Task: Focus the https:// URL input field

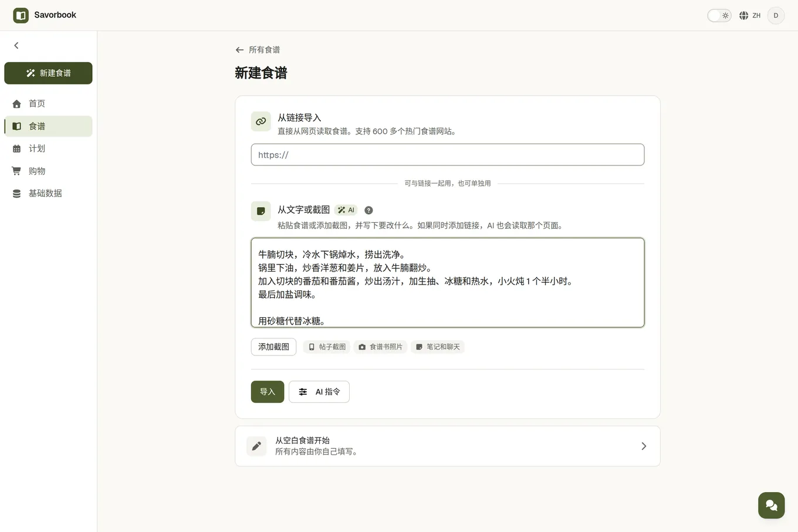Action: tap(448, 155)
